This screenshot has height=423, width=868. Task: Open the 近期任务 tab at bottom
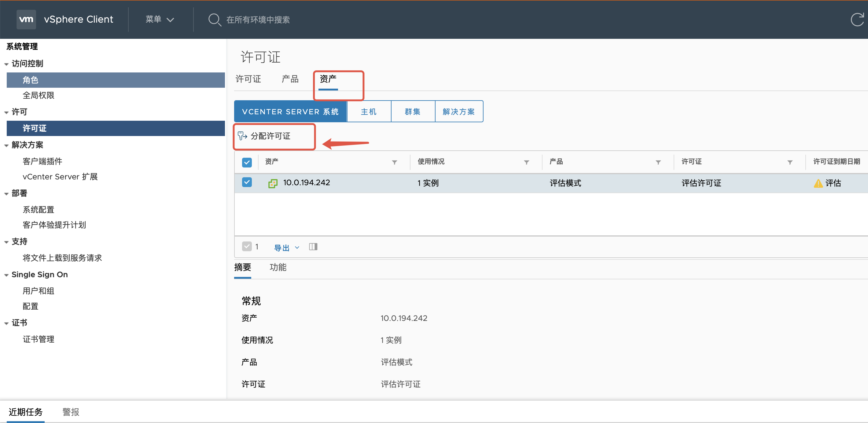click(x=26, y=412)
